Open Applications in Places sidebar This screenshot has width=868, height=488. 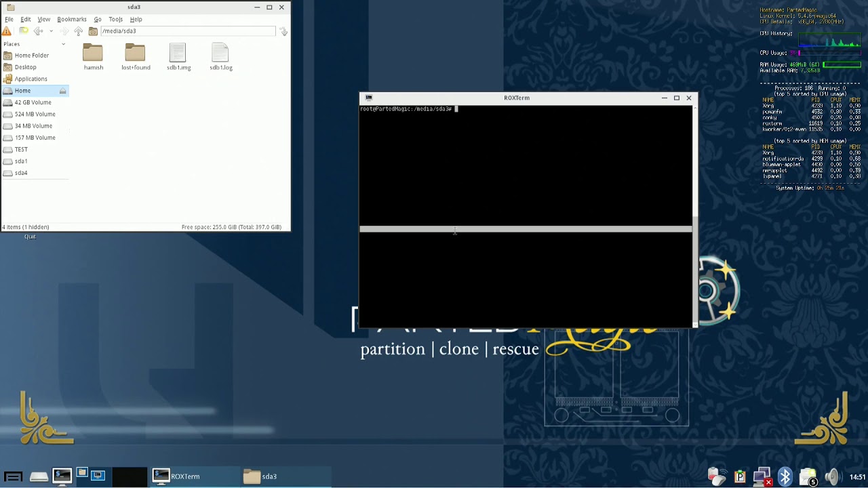(x=35, y=79)
